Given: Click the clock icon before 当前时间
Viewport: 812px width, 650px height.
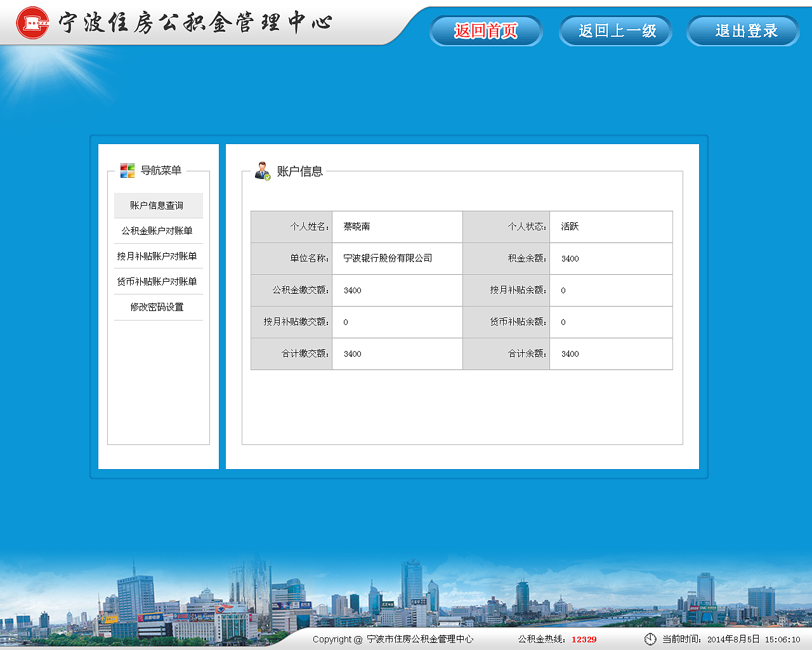Looking at the screenshot, I should coord(650,639).
